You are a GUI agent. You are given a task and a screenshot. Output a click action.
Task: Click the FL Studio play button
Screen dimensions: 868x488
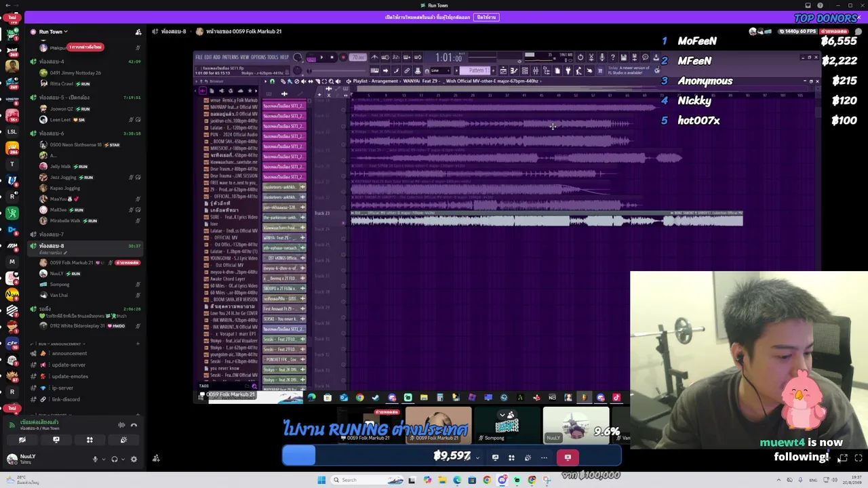point(321,58)
